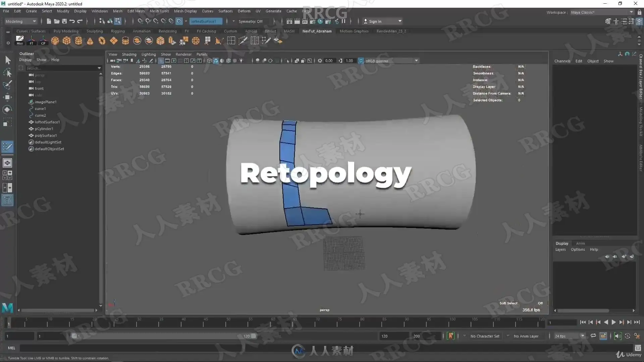Open the 24 fps frame rate dropdown
This screenshot has width=644, height=362.
(570, 336)
